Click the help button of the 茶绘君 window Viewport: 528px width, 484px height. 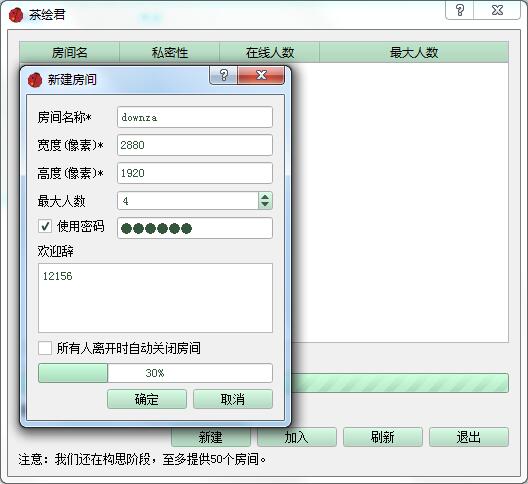460,10
